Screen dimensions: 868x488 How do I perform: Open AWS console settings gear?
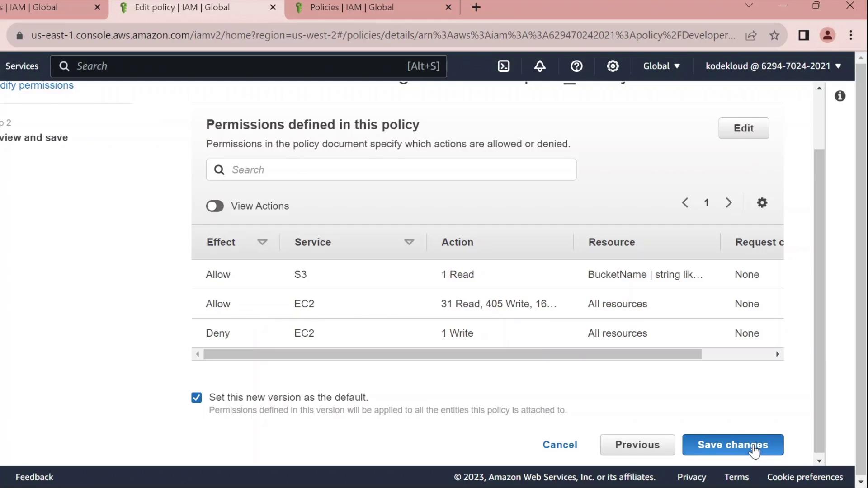613,66
